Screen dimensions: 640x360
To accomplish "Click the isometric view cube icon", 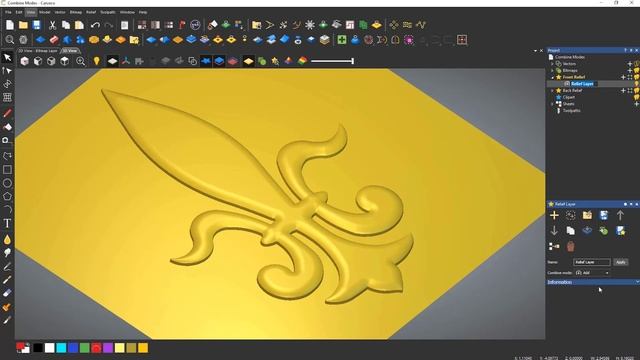I will tap(24, 61).
